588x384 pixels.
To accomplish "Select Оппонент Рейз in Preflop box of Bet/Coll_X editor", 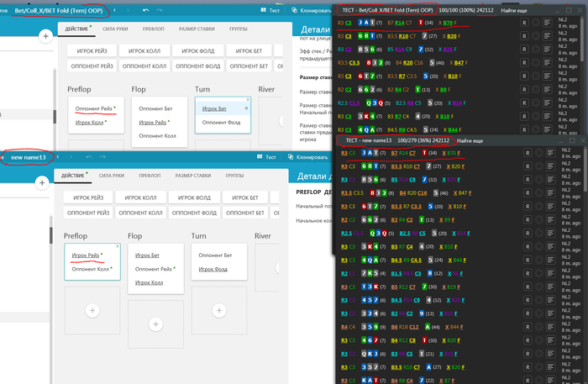I will [x=94, y=108].
